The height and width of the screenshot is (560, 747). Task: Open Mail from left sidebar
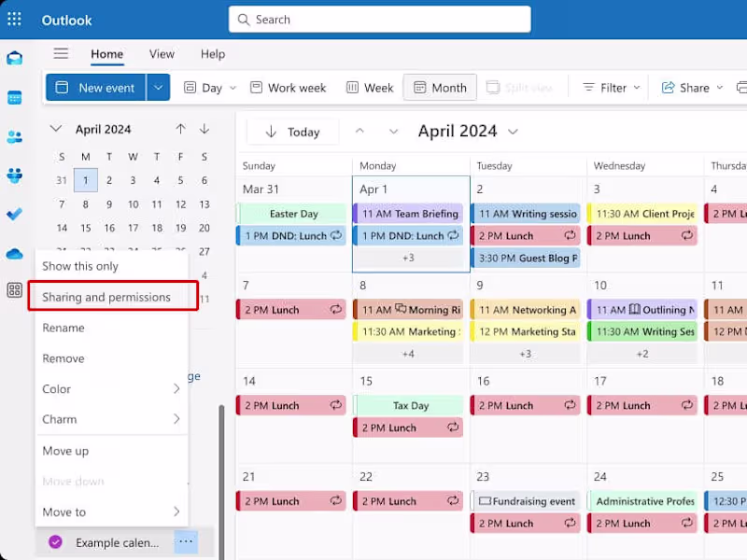point(15,59)
